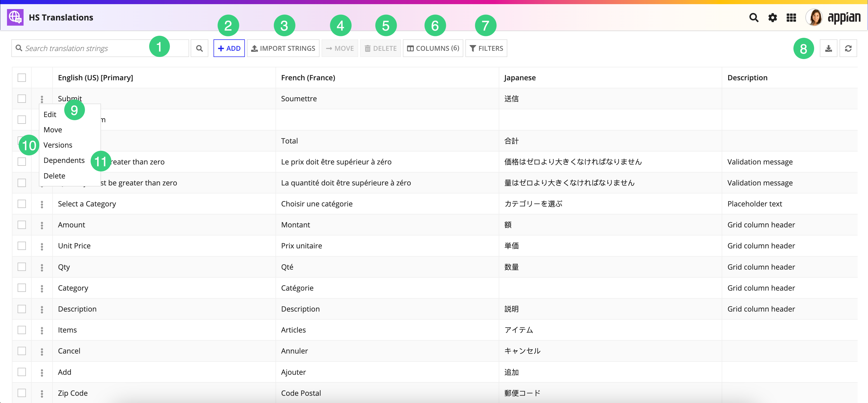This screenshot has height=403, width=868.
Task: Select the 'Articles' French cell
Action: [x=387, y=330]
